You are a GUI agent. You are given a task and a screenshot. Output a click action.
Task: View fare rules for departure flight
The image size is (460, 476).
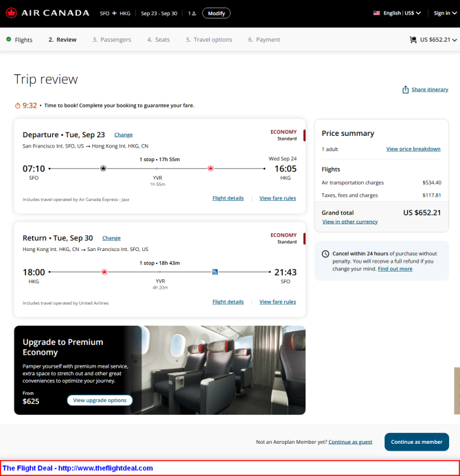(x=277, y=198)
